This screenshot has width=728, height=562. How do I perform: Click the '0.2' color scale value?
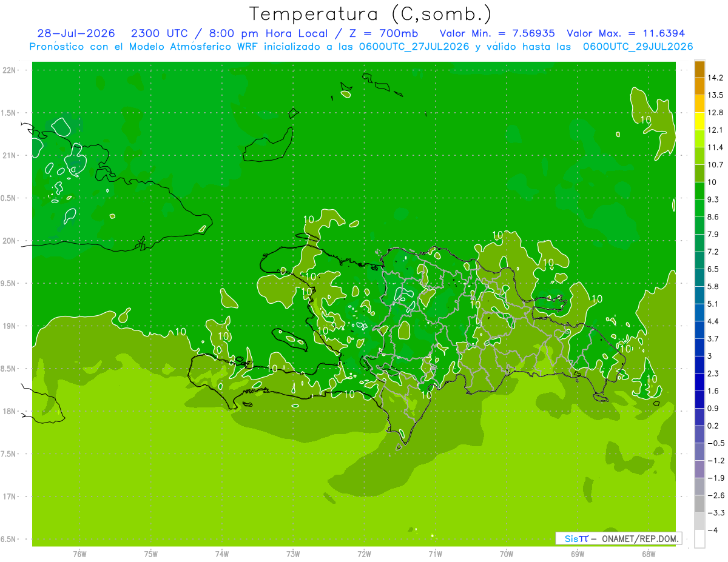(713, 426)
